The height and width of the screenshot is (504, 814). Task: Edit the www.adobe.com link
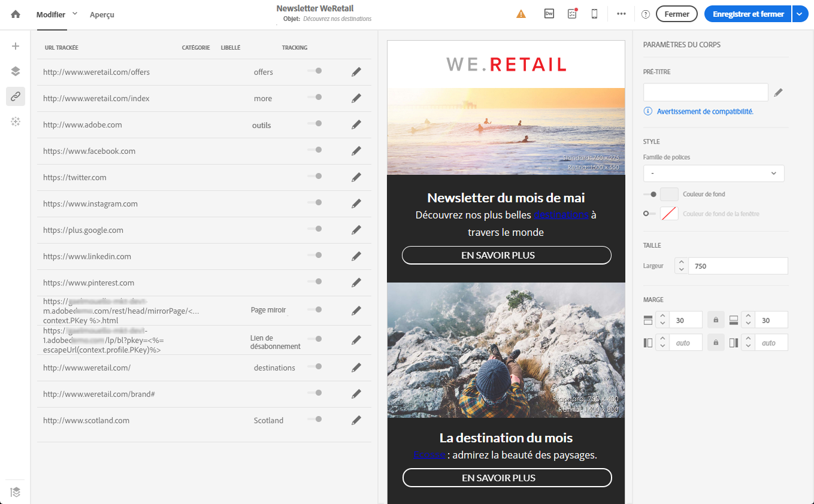tap(356, 125)
